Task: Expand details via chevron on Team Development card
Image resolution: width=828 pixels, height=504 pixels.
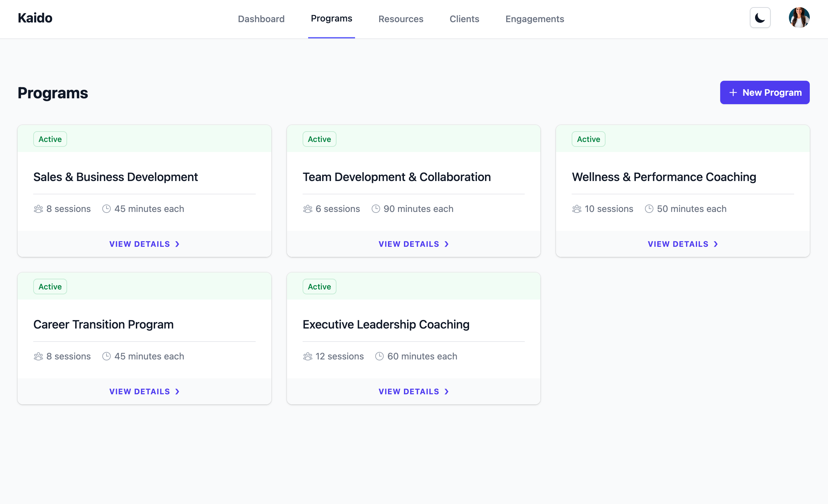Action: point(447,244)
